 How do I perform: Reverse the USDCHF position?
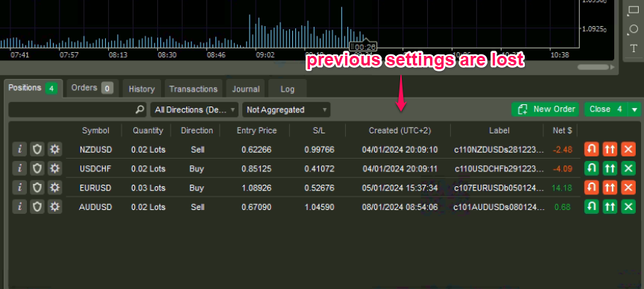point(591,168)
